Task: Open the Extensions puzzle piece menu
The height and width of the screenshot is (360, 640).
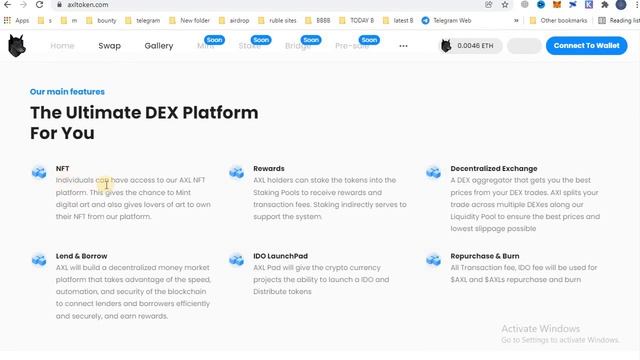Action: pyautogui.click(x=604, y=4)
